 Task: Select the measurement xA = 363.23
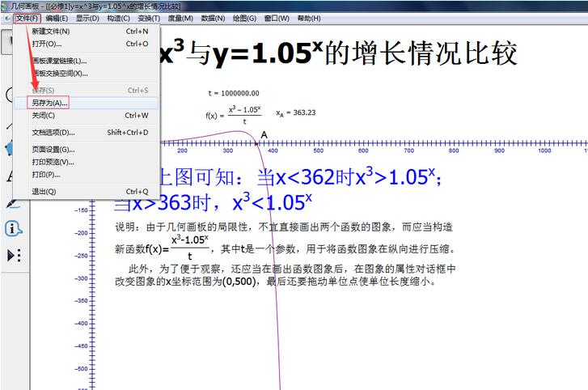[x=295, y=112]
